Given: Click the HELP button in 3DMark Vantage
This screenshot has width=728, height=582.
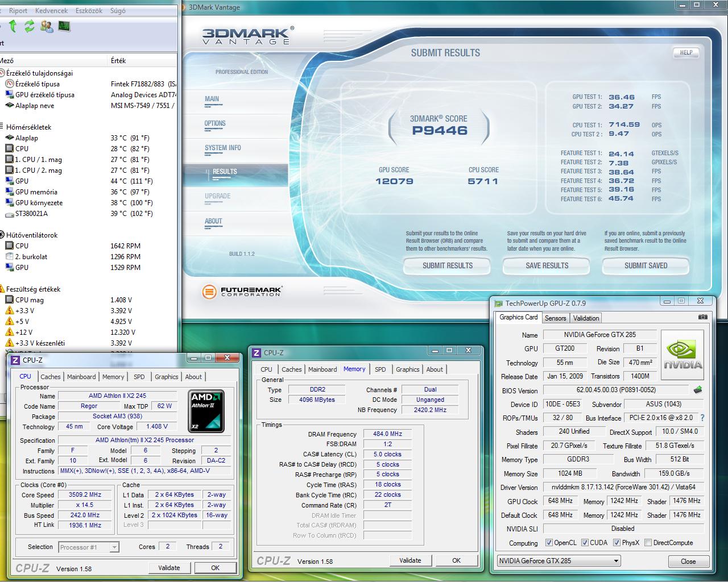Looking at the screenshot, I should (x=686, y=52).
